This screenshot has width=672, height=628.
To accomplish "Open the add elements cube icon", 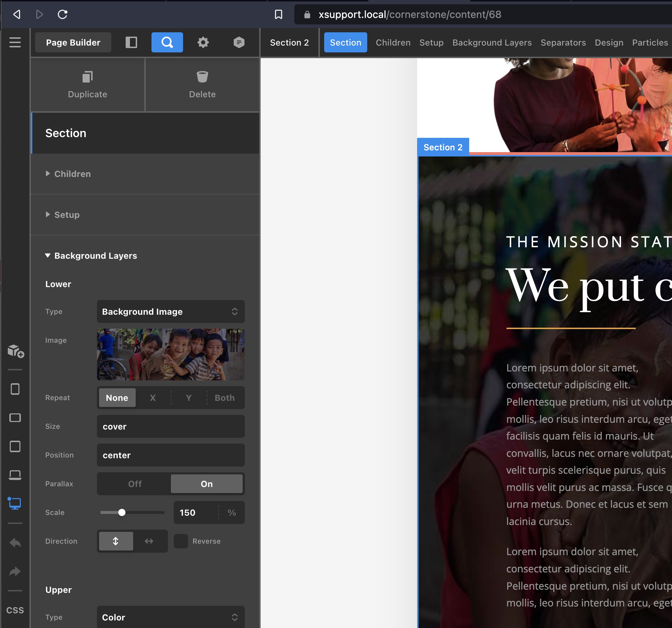I will (x=15, y=351).
